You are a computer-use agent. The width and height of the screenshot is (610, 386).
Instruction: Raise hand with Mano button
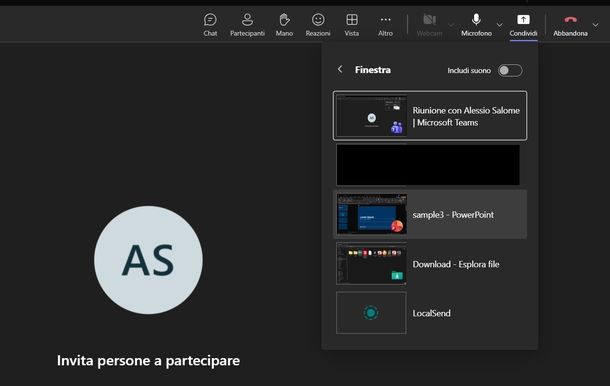coord(284,25)
